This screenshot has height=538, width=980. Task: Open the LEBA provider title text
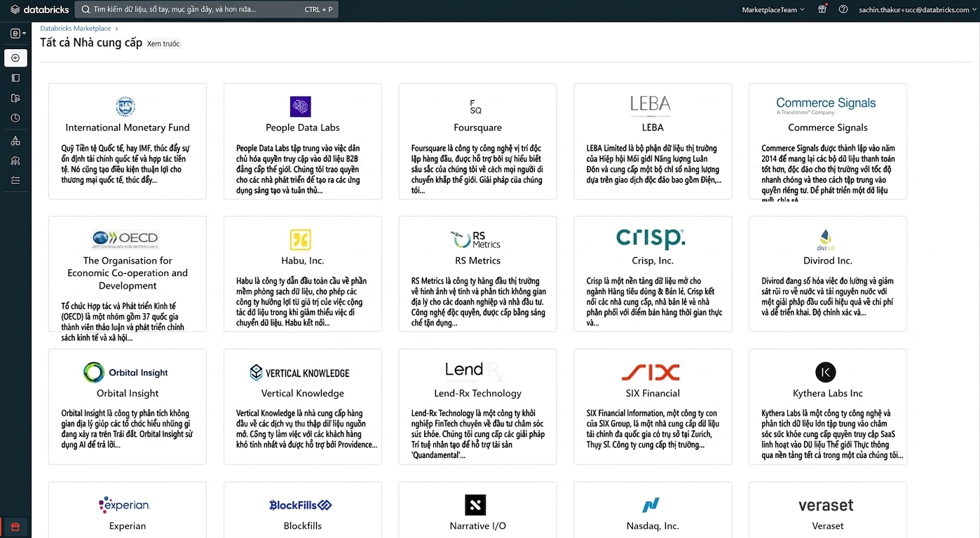(x=653, y=127)
